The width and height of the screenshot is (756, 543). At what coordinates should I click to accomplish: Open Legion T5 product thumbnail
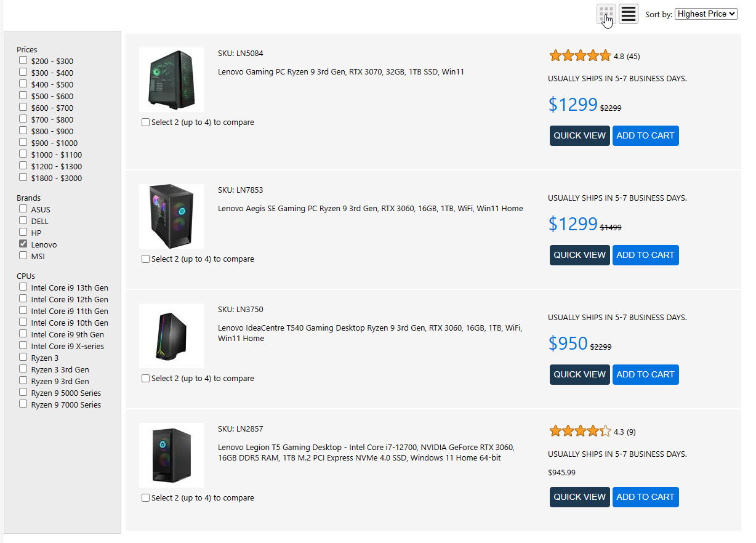pyautogui.click(x=171, y=455)
